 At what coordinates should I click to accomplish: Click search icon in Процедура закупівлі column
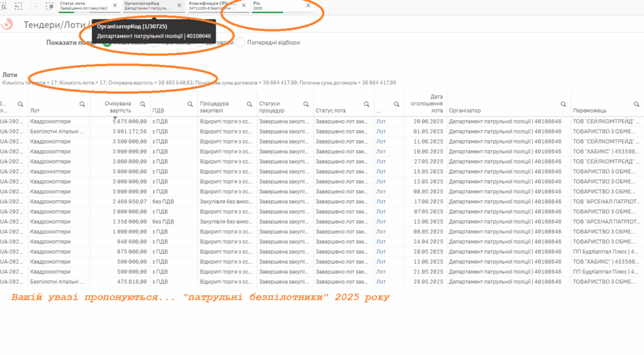coord(248,104)
